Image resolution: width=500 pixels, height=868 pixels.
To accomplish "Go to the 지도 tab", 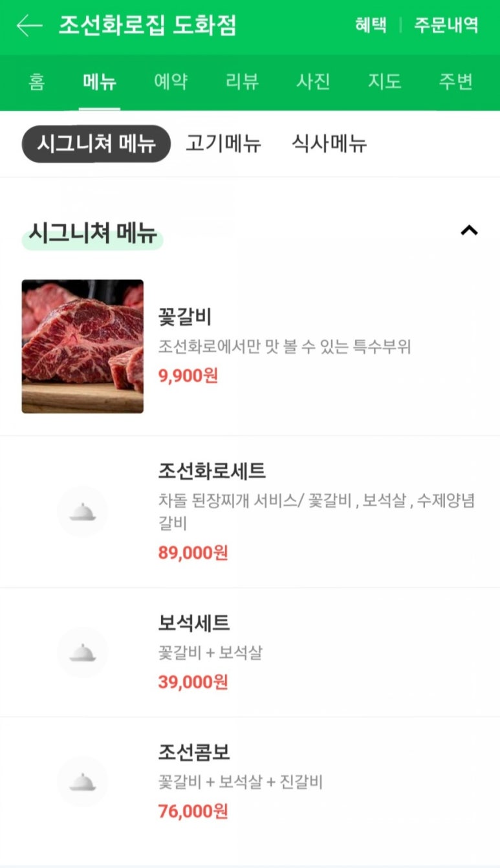I will 384,82.
